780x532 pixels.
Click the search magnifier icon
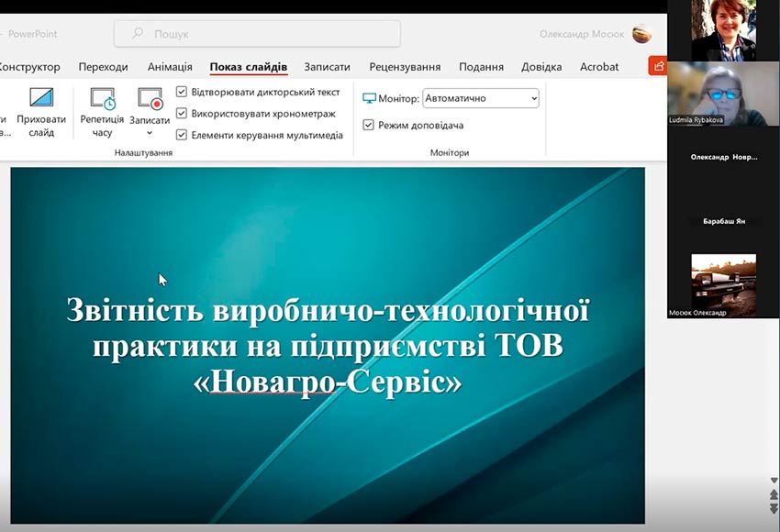coord(136,32)
